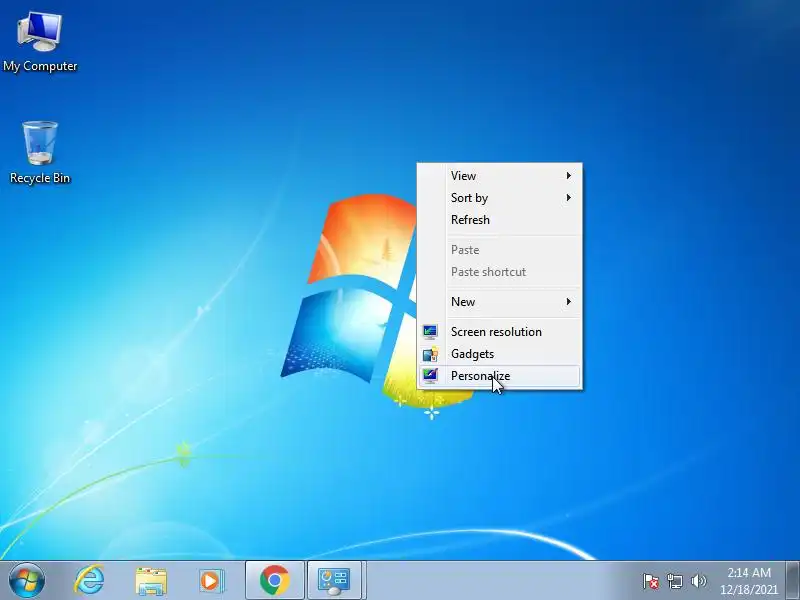The image size is (800, 600).
Task: Click the greyed Paste shortcut entry
Action: [x=499, y=272]
